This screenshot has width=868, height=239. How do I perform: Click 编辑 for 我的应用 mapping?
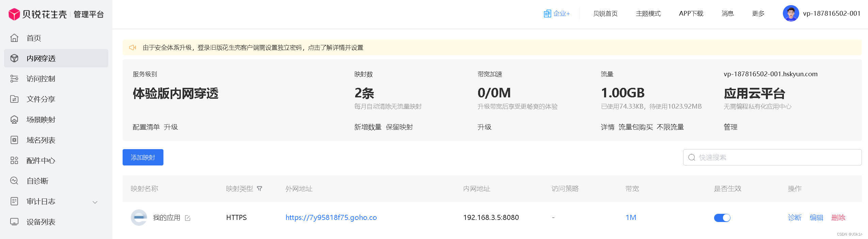click(816, 218)
